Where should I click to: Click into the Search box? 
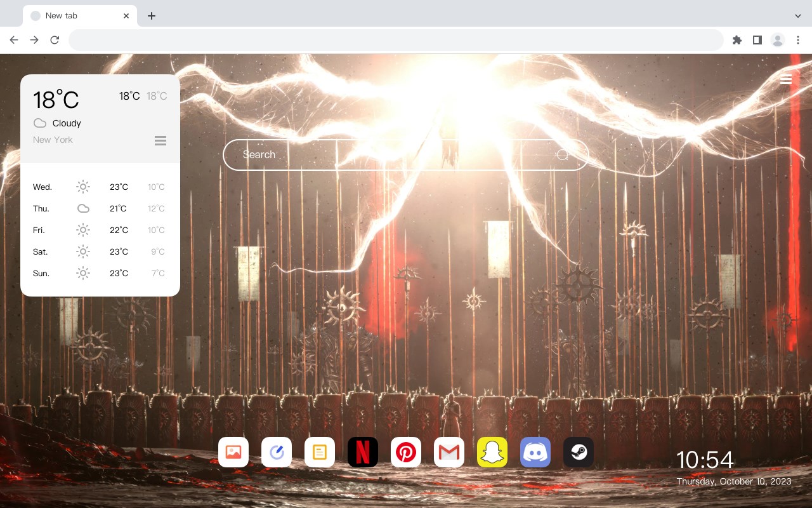coord(406,155)
